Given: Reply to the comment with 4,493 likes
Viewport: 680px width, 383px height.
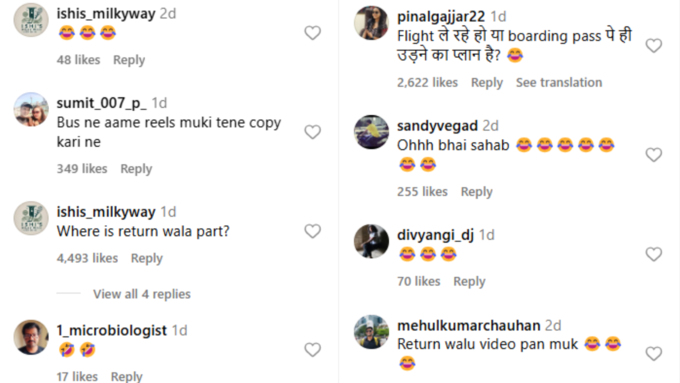Looking at the screenshot, I should 147,258.
